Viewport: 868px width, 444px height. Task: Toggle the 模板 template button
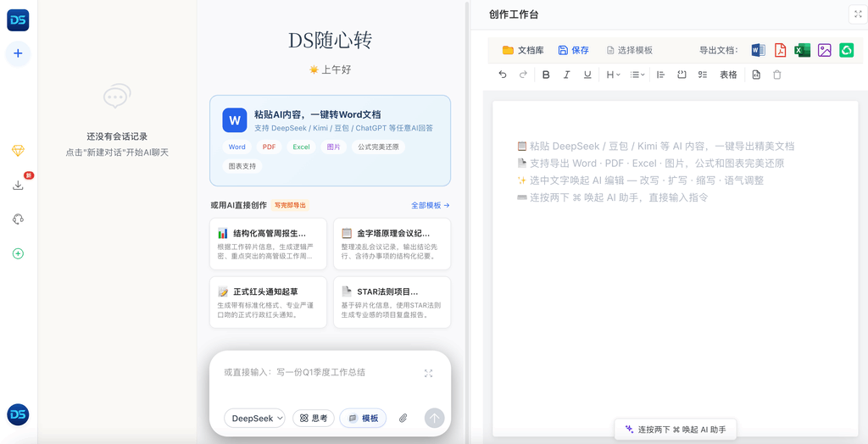coord(363,418)
